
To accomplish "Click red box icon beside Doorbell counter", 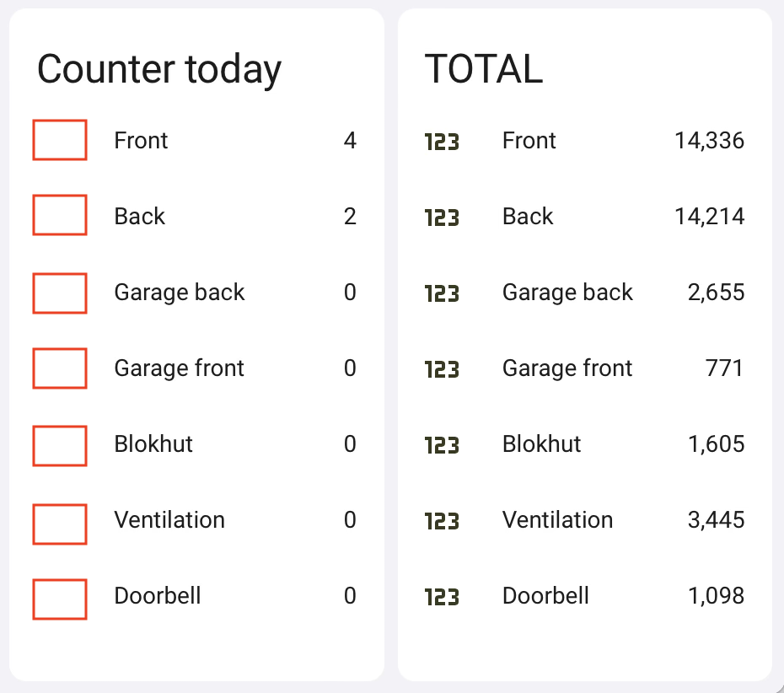I will pyautogui.click(x=60, y=599).
